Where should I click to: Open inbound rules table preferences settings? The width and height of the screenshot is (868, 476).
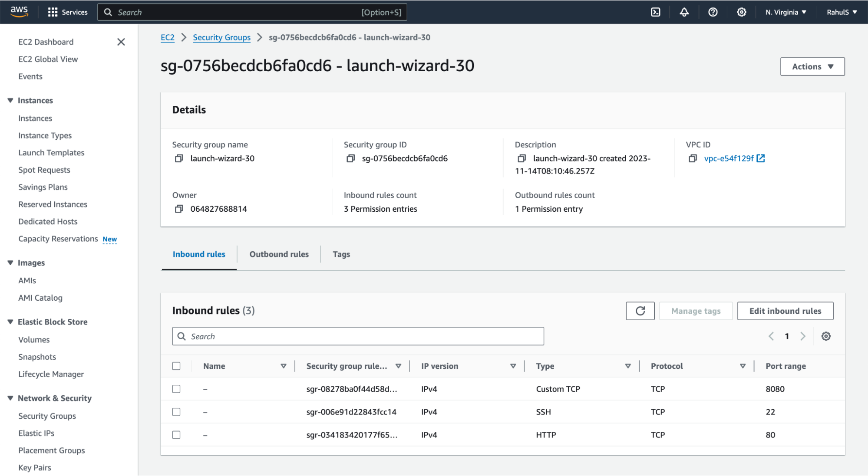point(826,336)
